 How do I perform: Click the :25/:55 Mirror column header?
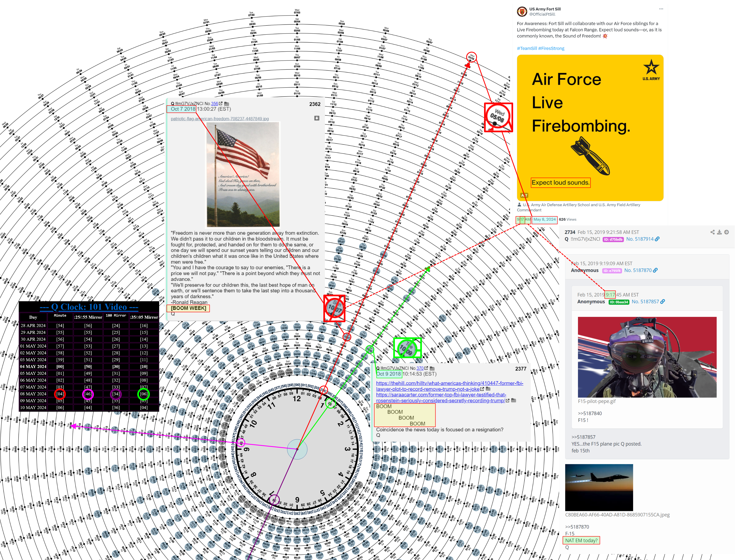[x=88, y=317]
